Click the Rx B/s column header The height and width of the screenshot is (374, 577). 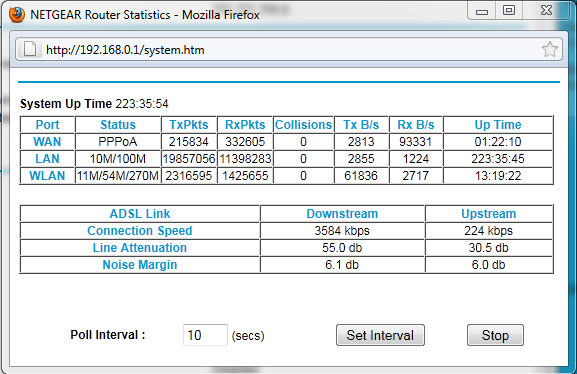[x=416, y=125]
